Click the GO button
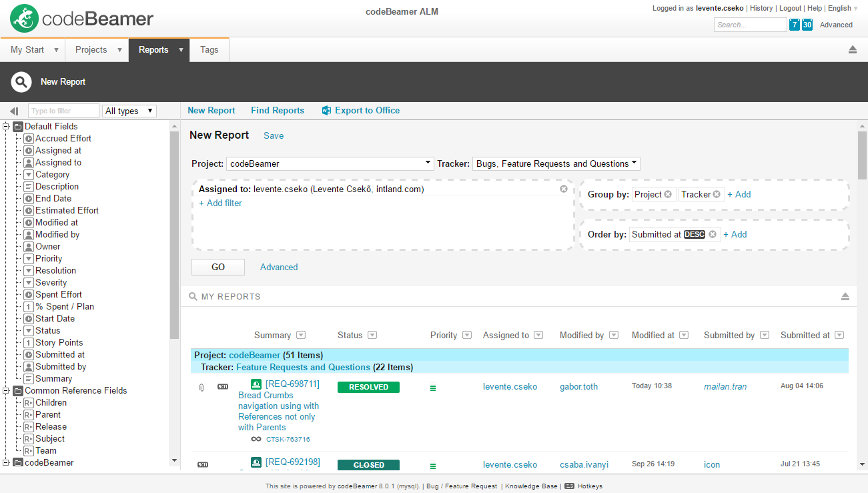868x493 pixels. (x=218, y=267)
